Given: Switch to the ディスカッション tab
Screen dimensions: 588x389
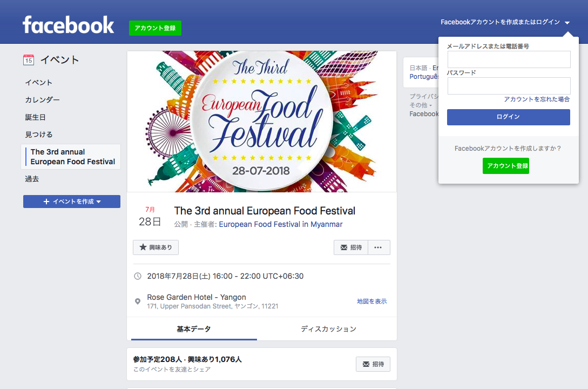Looking at the screenshot, I should (x=328, y=328).
